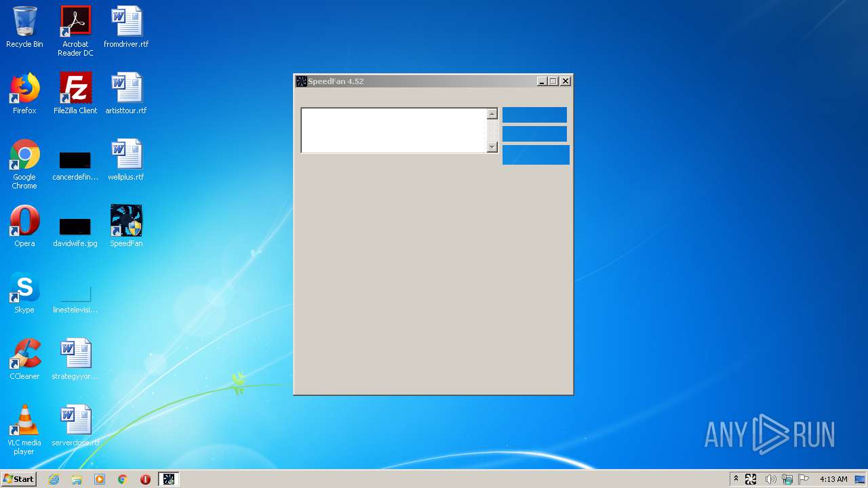Select serverclose.rtf document icon
This screenshot has width=868, height=488.
75,426
